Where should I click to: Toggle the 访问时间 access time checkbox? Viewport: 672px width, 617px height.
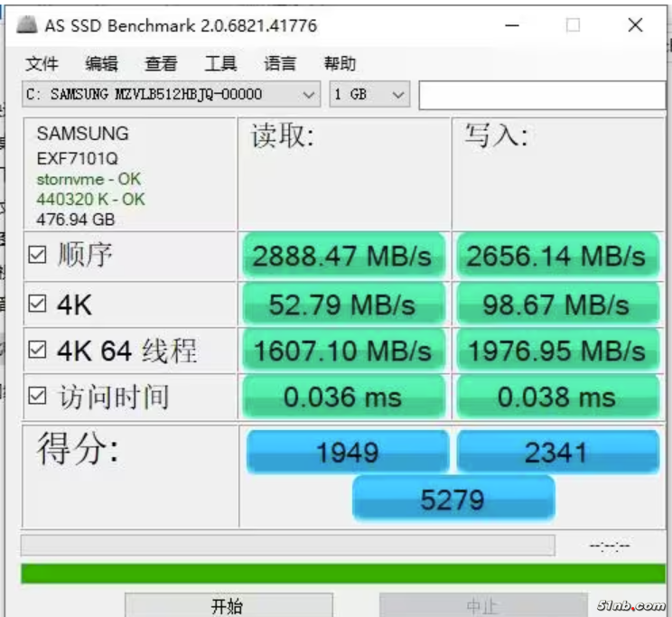[x=37, y=396]
